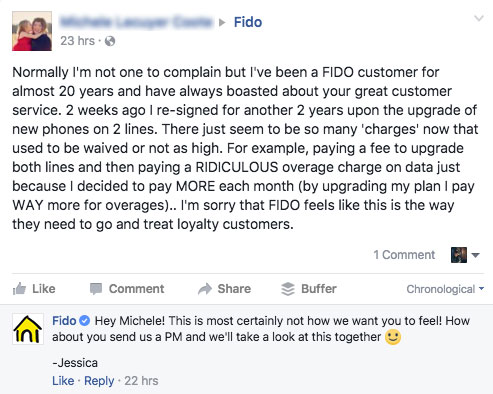Click the Buffer stacked layers icon
The image size is (493, 394).
coord(288,289)
